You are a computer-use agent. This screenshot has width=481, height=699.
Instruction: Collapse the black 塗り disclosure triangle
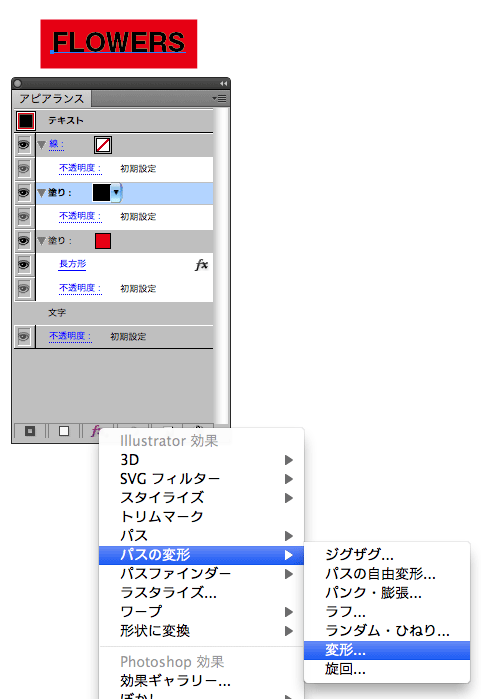[x=42, y=193]
